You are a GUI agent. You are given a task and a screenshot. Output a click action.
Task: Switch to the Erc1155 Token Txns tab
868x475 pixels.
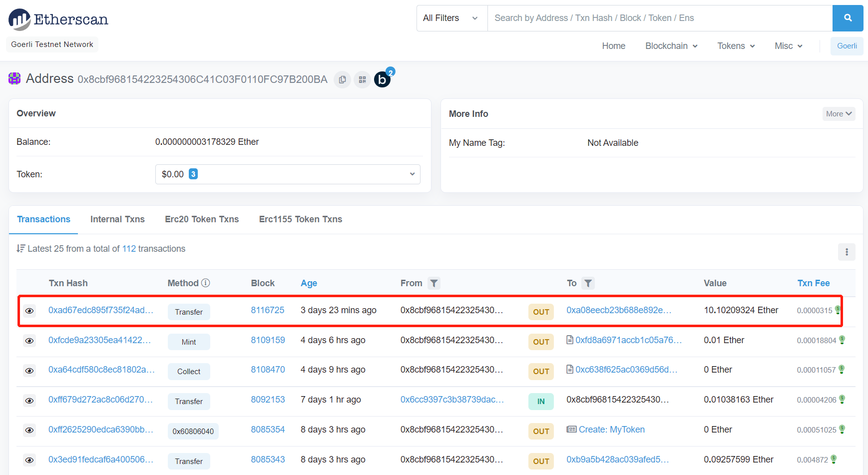(301, 219)
